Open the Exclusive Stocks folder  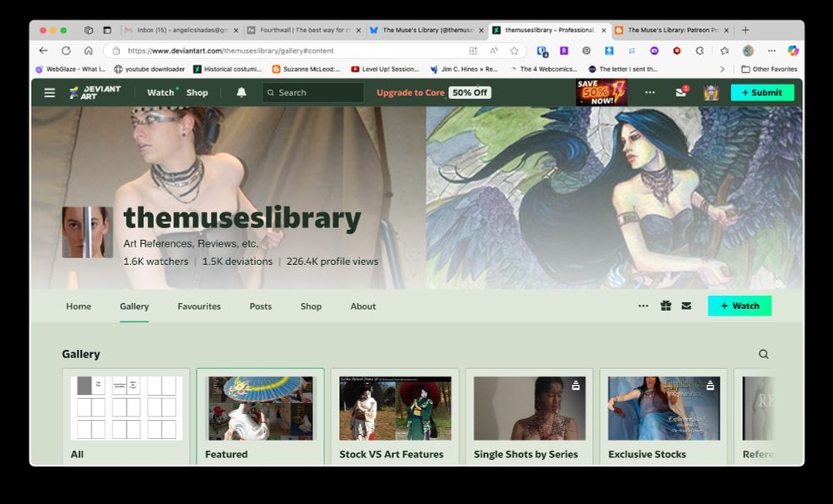(664, 417)
